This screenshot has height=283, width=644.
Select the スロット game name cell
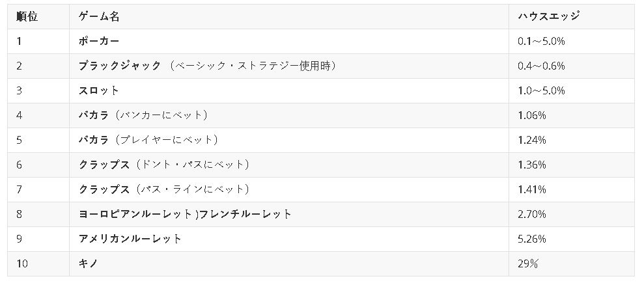(x=98, y=90)
